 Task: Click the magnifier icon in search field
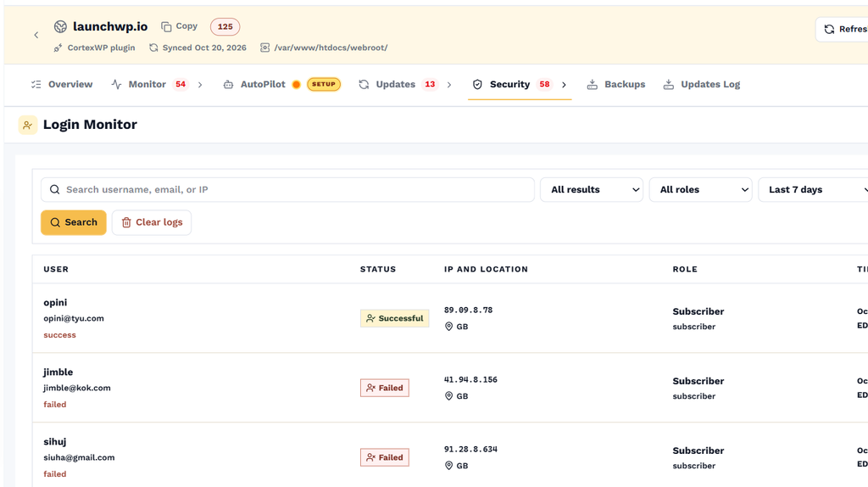(x=55, y=189)
